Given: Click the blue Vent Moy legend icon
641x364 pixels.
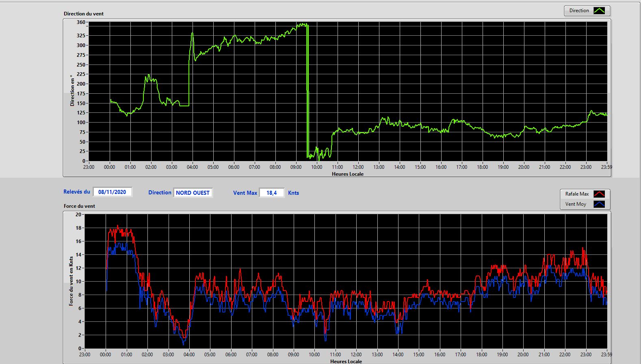Looking at the screenshot, I should click(x=599, y=204).
